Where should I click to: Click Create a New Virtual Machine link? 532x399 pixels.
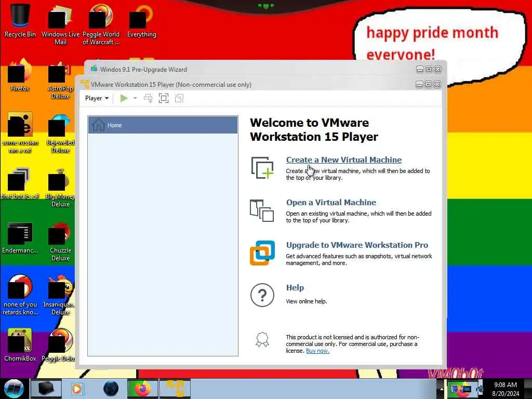click(344, 160)
